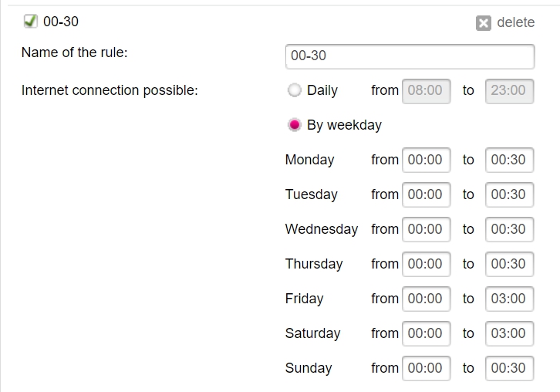
Task: Edit Monday's to time 00:30 field
Action: [x=509, y=160]
